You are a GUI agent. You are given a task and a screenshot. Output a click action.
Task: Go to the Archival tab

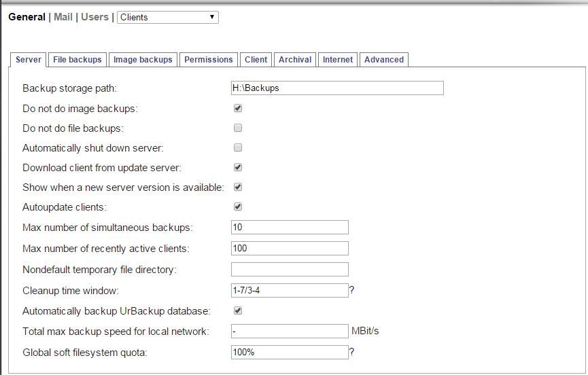point(295,60)
